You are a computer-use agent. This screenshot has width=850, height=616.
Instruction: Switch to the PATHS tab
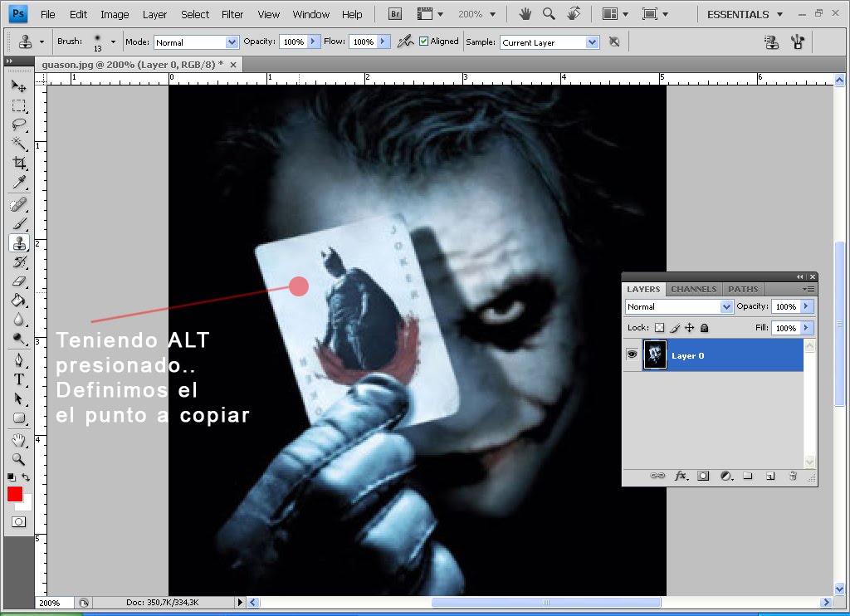pos(743,289)
